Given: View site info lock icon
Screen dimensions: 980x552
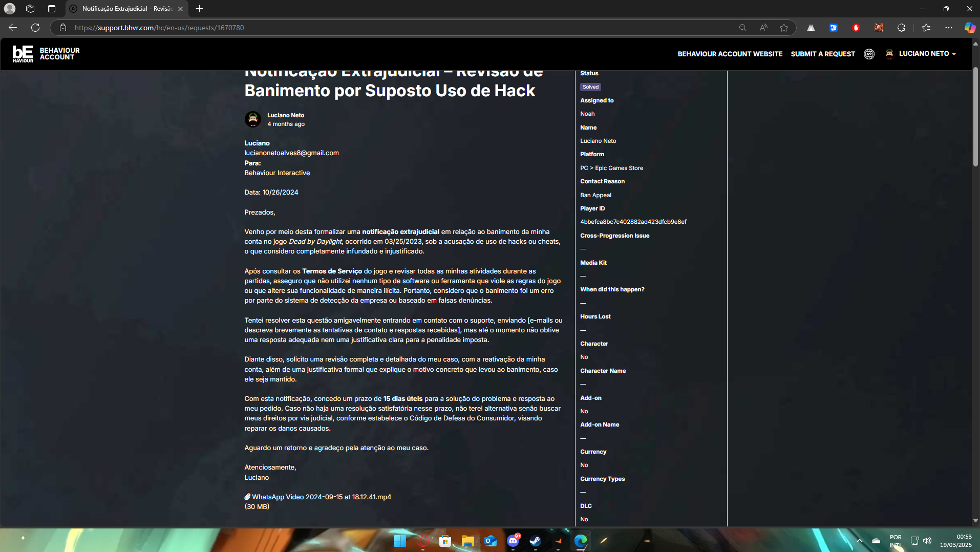Looking at the screenshot, I should (x=63, y=28).
